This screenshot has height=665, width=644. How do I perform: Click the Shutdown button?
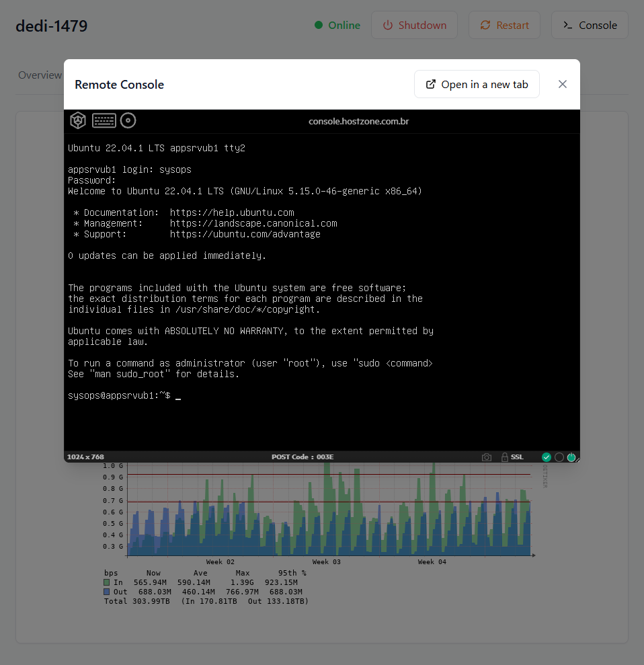pos(415,25)
